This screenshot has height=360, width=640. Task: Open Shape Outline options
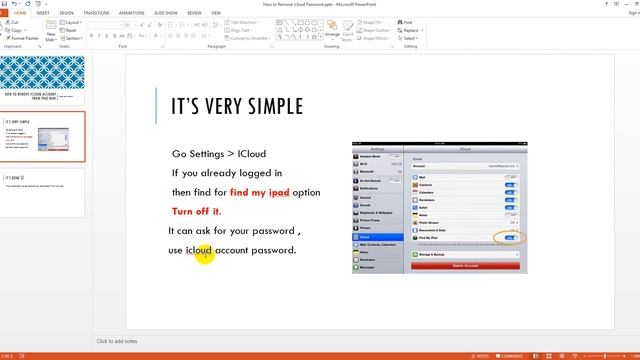(x=374, y=30)
